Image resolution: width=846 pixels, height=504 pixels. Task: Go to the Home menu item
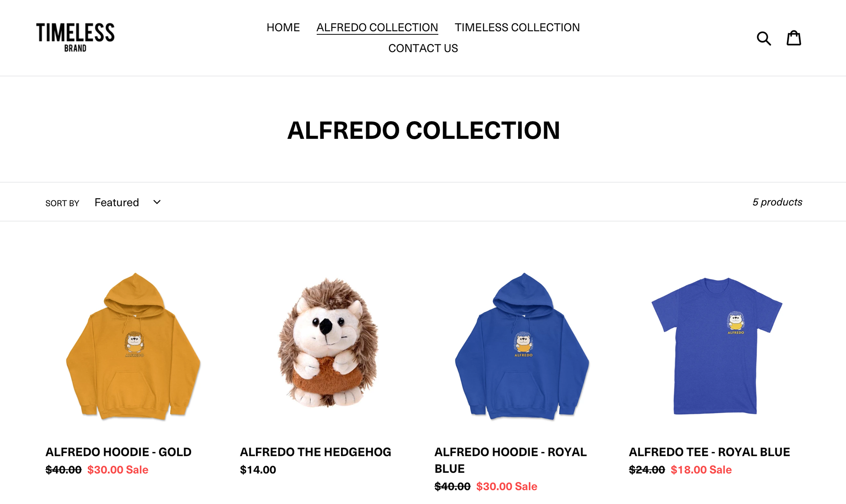tap(283, 27)
